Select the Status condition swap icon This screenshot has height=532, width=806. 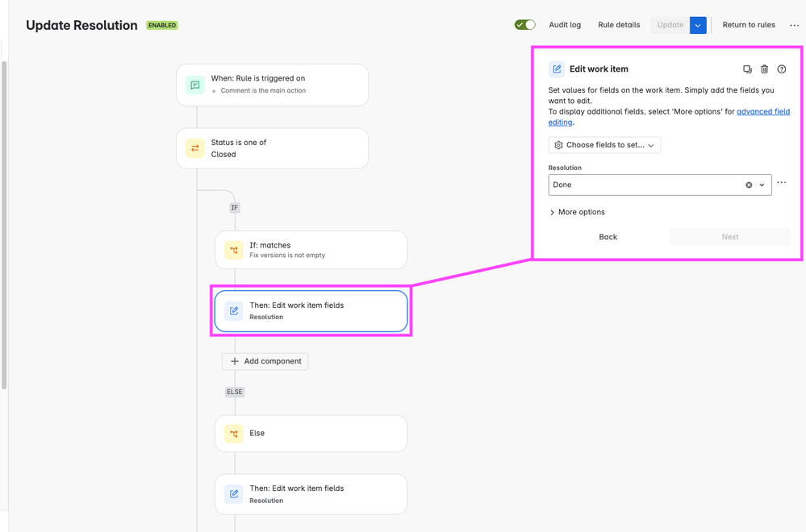pyautogui.click(x=194, y=148)
